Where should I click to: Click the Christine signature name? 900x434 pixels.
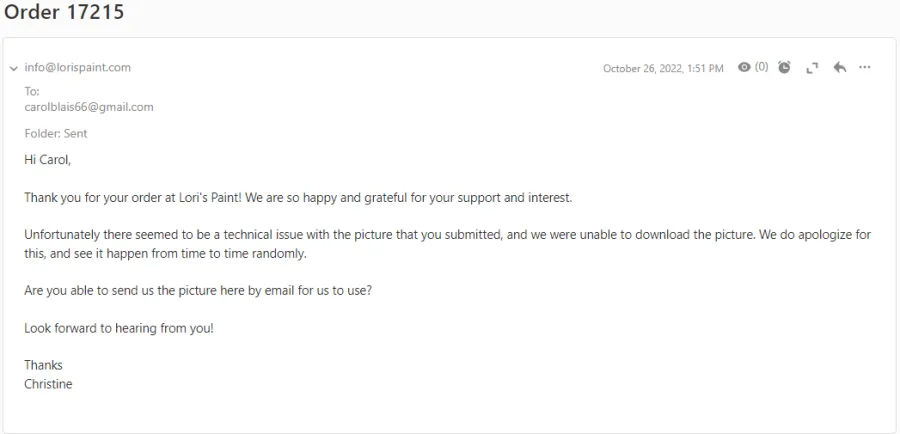(x=48, y=384)
